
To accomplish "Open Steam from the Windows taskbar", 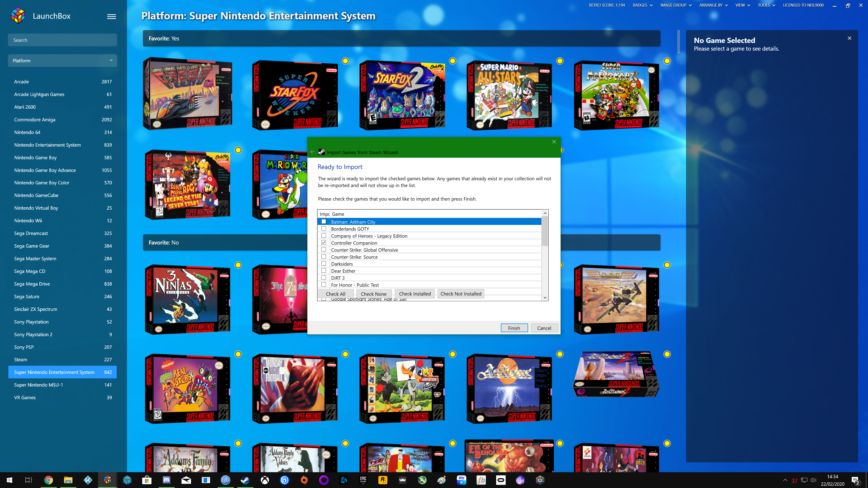I will 245,480.
